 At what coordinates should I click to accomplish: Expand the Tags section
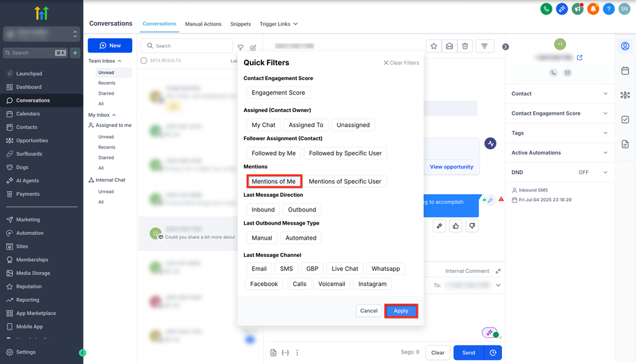pyautogui.click(x=560, y=133)
